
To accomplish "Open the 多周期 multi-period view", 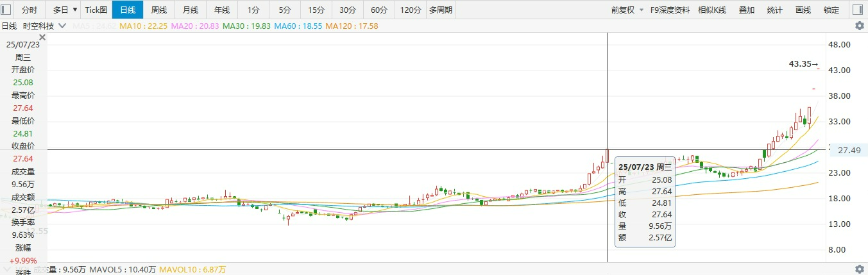I will pos(441,10).
